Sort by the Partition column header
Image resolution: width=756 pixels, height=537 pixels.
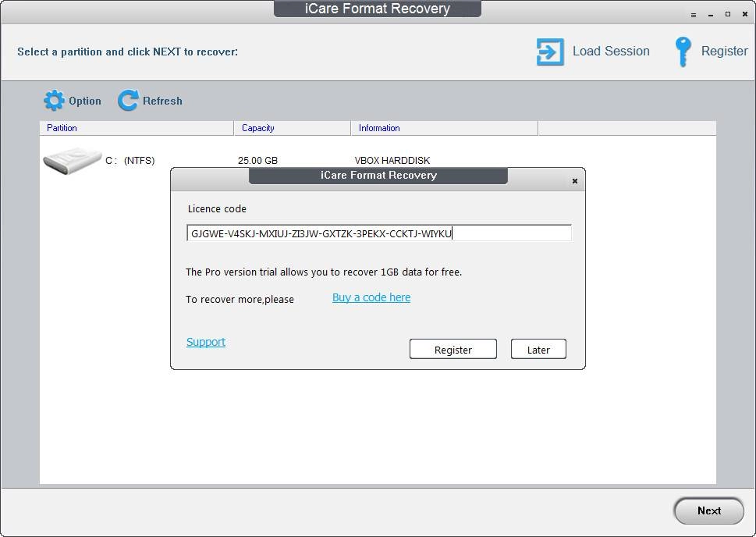coord(137,128)
